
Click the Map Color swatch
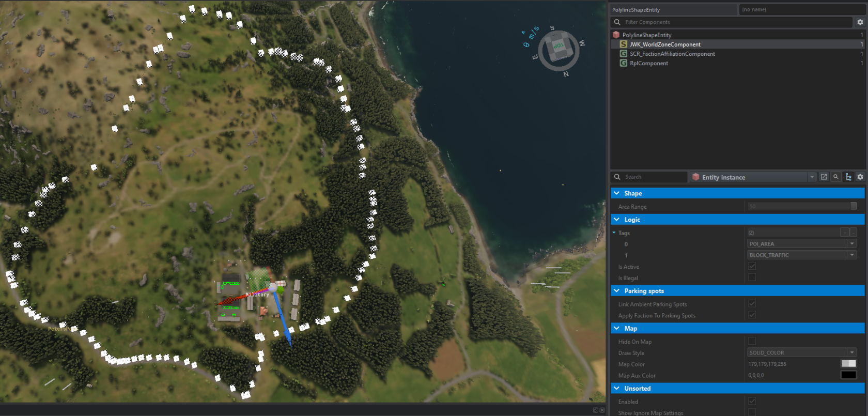point(848,364)
